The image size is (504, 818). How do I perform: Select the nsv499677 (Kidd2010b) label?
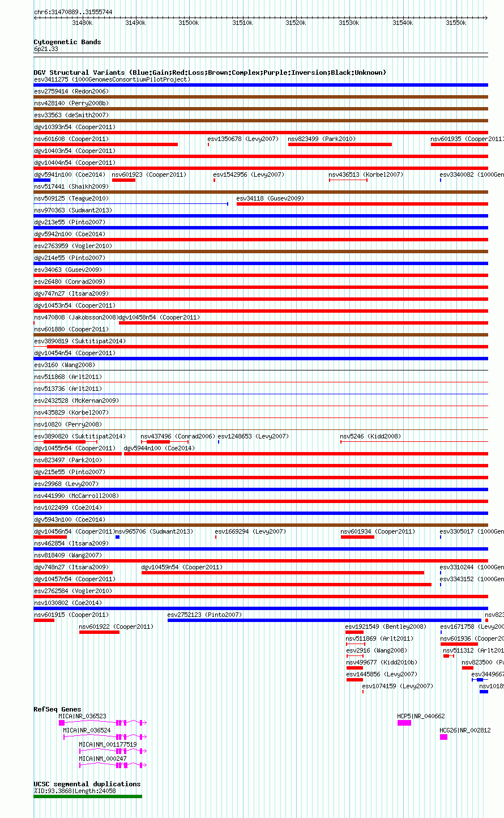[382, 662]
